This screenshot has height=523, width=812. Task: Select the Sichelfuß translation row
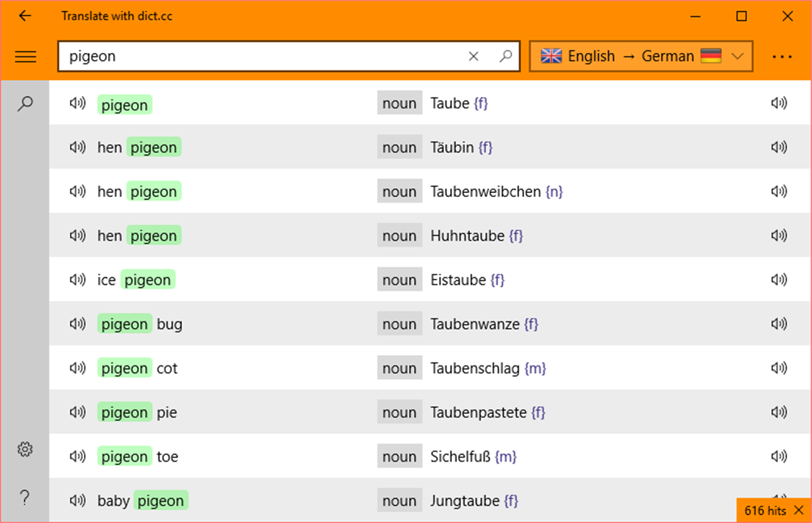click(x=431, y=456)
